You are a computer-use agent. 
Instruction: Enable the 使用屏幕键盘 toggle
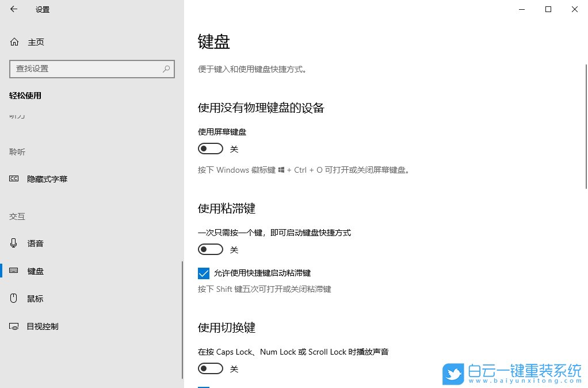click(x=210, y=149)
